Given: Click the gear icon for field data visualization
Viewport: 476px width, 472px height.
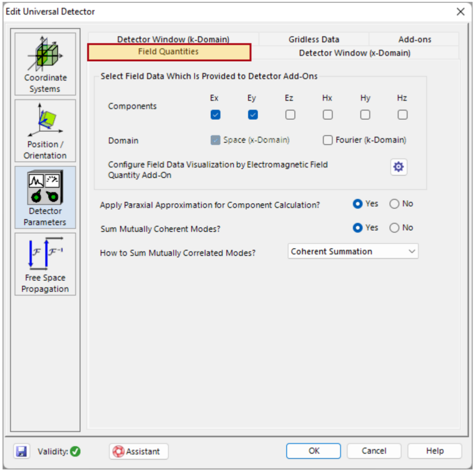Looking at the screenshot, I should click(399, 167).
